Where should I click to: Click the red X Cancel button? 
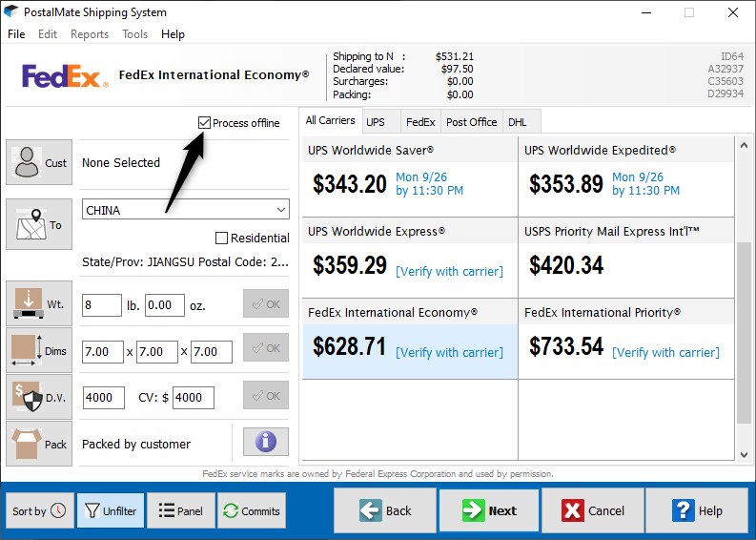(593, 510)
